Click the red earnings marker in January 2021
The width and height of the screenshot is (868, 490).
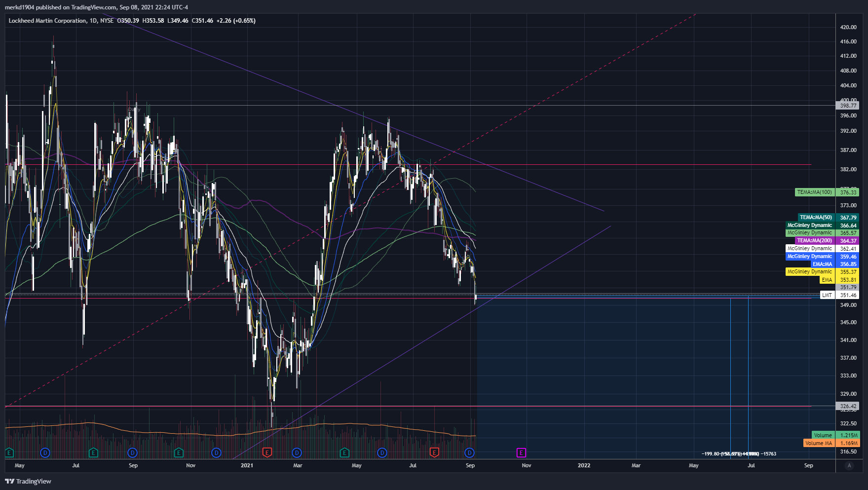point(267,452)
